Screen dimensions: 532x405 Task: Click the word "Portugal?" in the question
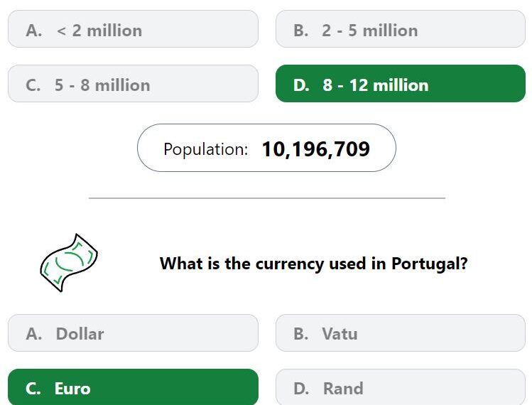(x=430, y=264)
